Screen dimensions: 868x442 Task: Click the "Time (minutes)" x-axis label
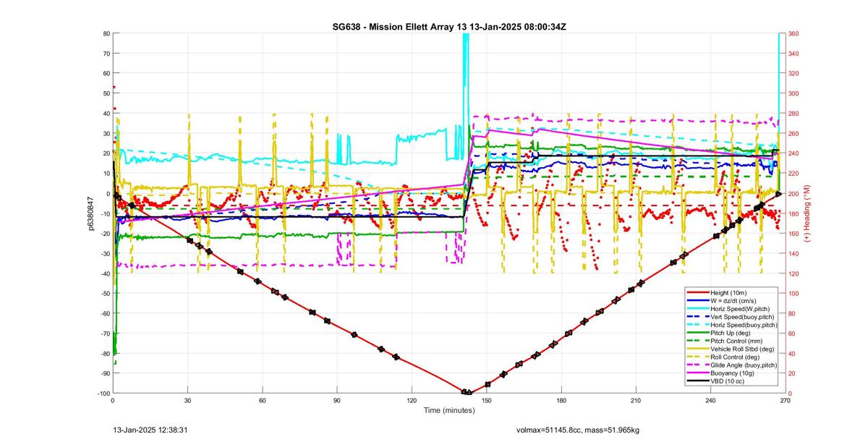coord(448,410)
